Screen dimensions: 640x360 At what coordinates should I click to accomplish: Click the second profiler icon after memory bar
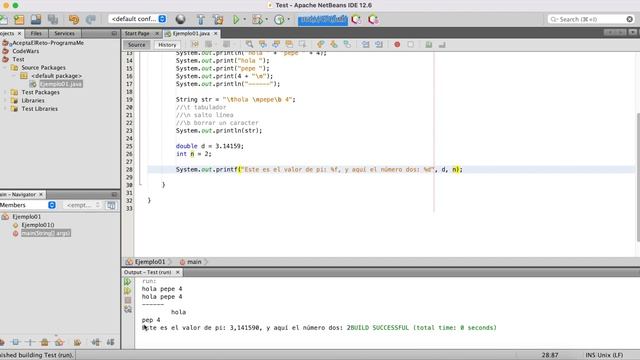tap(373, 19)
